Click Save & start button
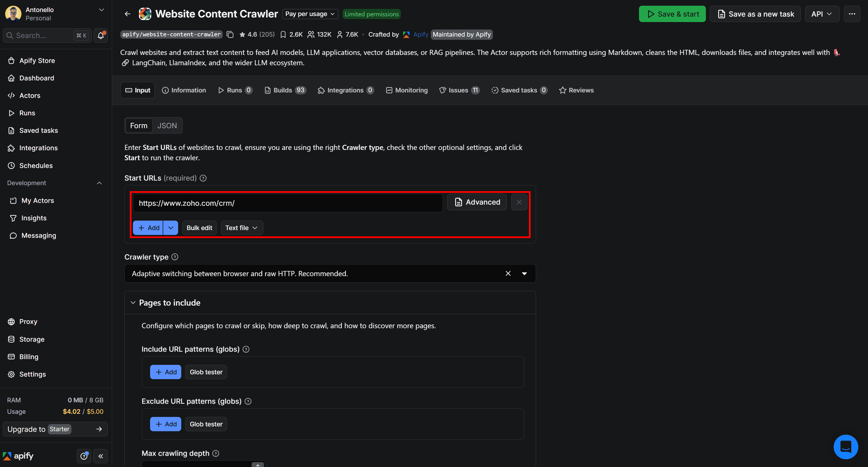This screenshot has height=467, width=868. (x=672, y=14)
